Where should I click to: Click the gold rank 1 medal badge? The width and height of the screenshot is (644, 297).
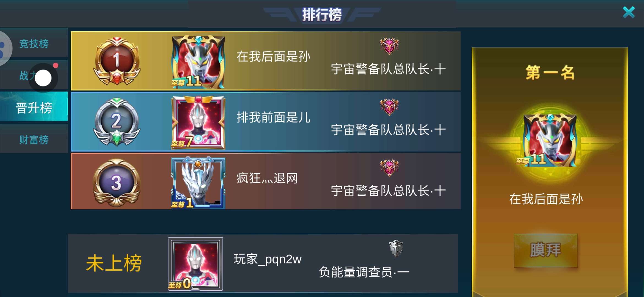[117, 61]
